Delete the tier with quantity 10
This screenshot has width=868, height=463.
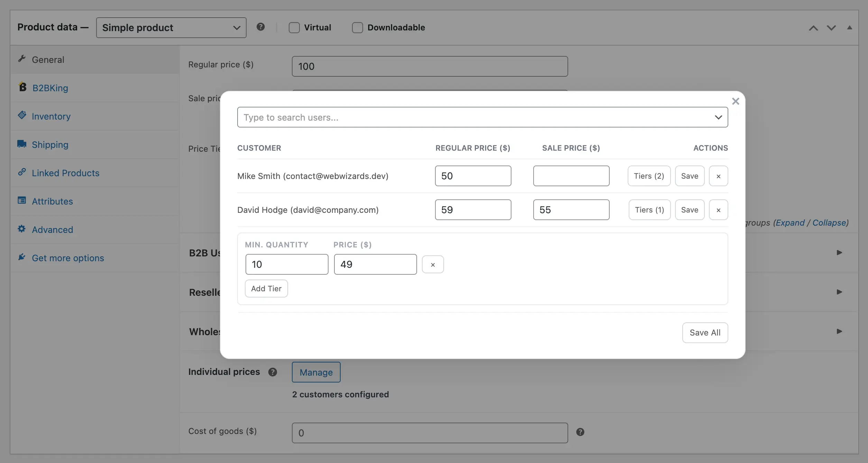pyautogui.click(x=433, y=264)
